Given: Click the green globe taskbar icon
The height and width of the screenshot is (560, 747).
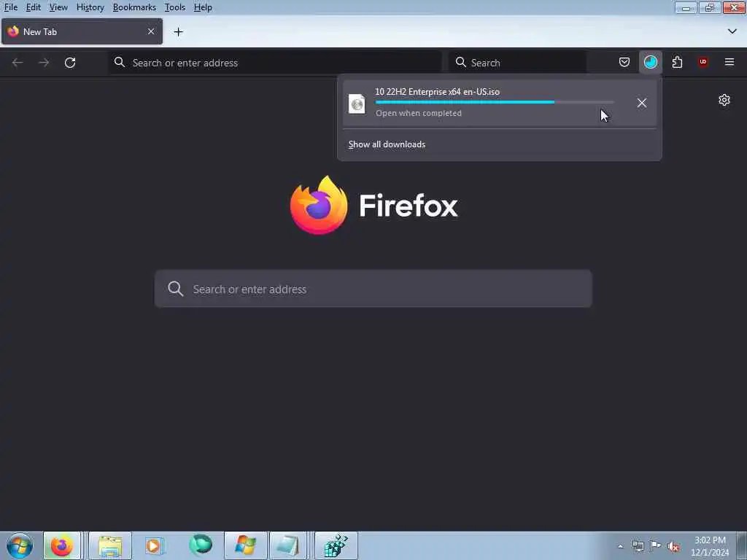Looking at the screenshot, I should coord(200,545).
